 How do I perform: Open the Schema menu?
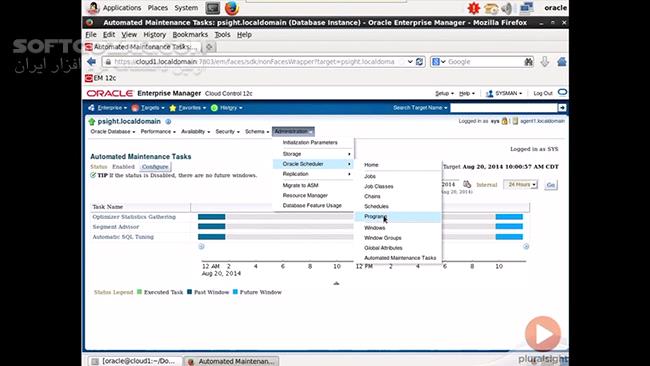(x=257, y=131)
